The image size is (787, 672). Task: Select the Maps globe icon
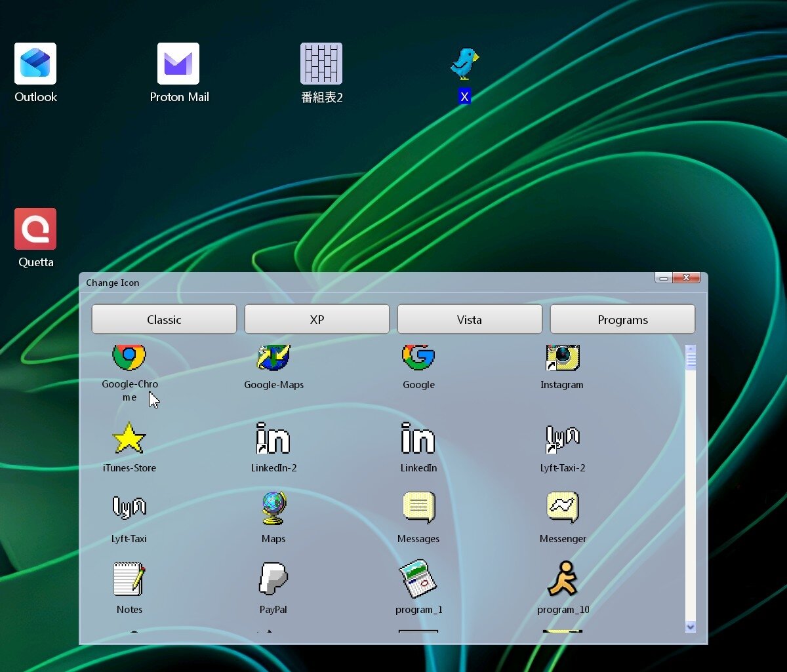(x=273, y=508)
